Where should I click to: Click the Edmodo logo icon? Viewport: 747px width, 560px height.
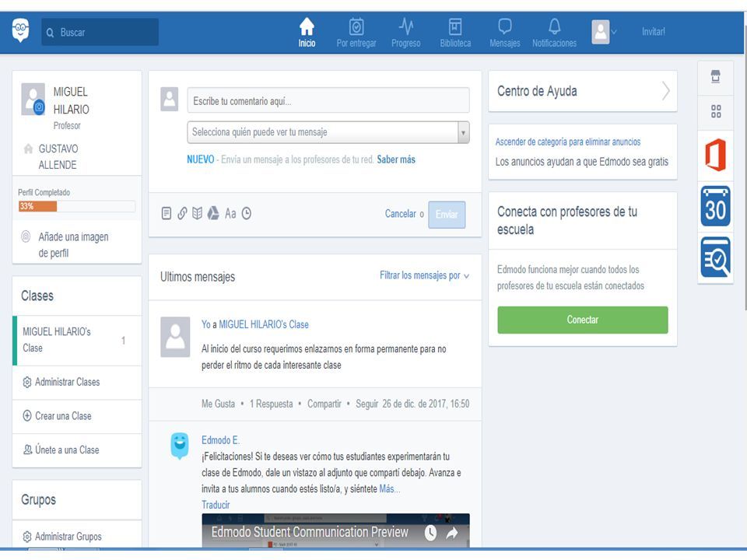[x=20, y=30]
